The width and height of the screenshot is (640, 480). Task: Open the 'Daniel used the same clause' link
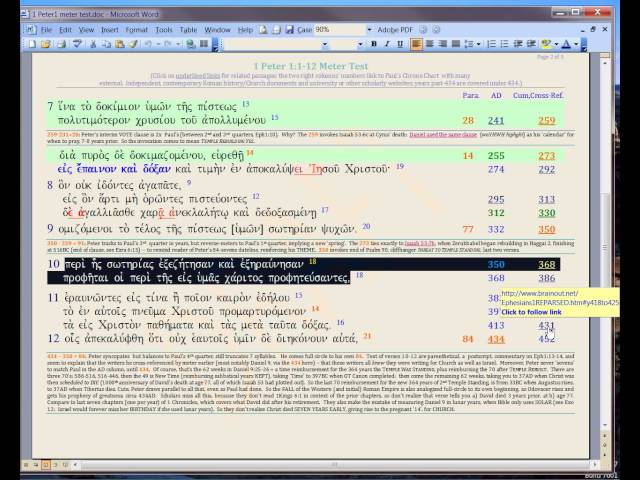[x=443, y=135]
